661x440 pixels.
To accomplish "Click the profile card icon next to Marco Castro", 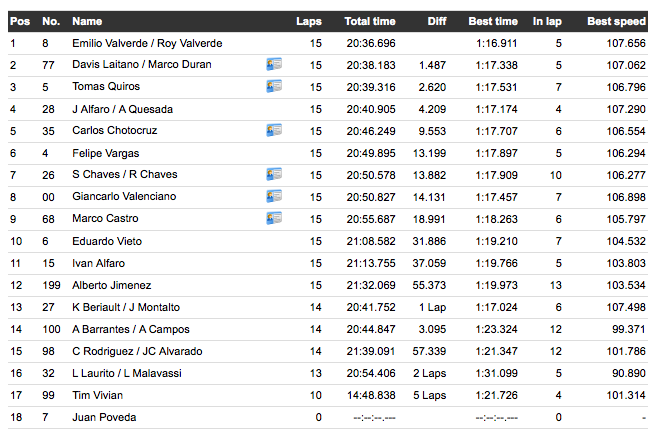I will (273, 219).
